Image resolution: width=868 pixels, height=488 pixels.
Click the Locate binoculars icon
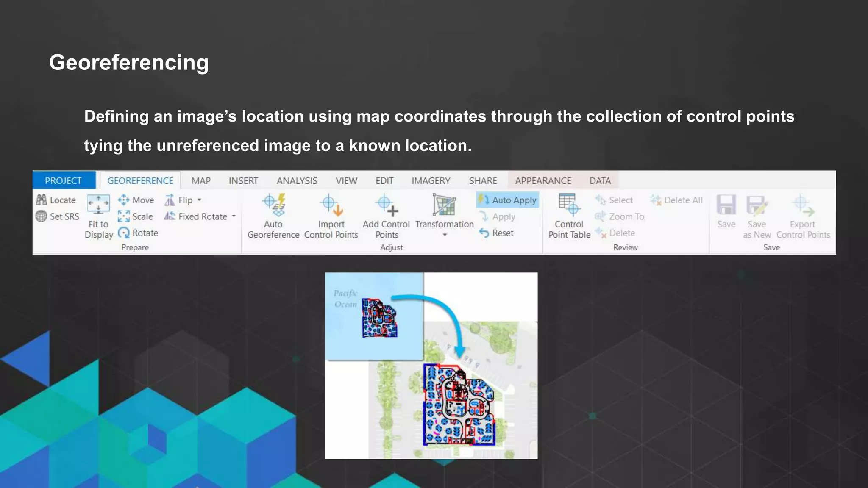[x=42, y=200]
